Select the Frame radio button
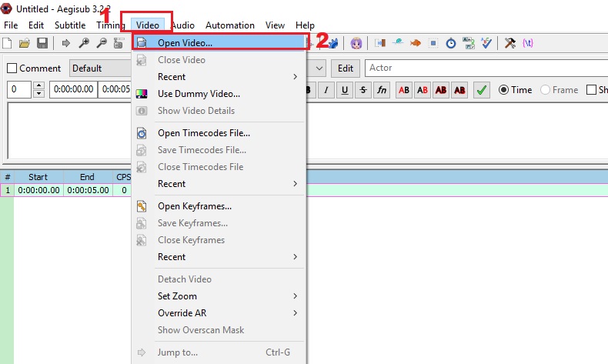The height and width of the screenshot is (364, 608). 545,90
